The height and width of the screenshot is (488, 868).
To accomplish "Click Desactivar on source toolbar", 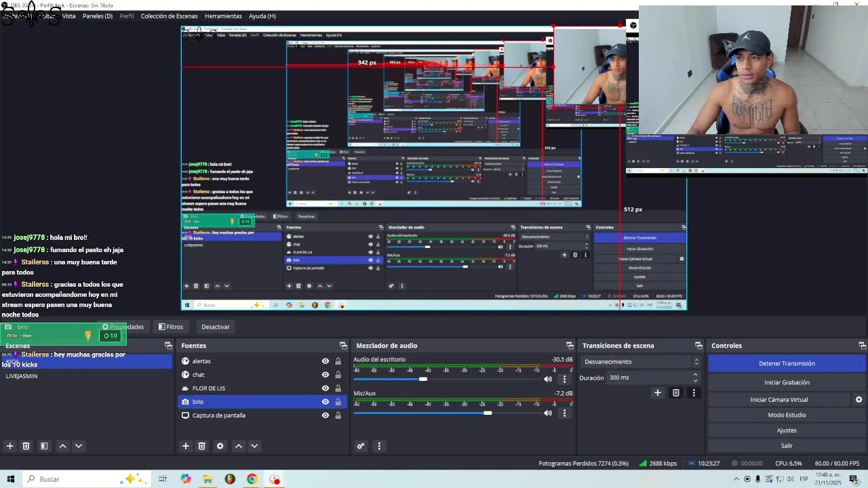I will coord(216,327).
